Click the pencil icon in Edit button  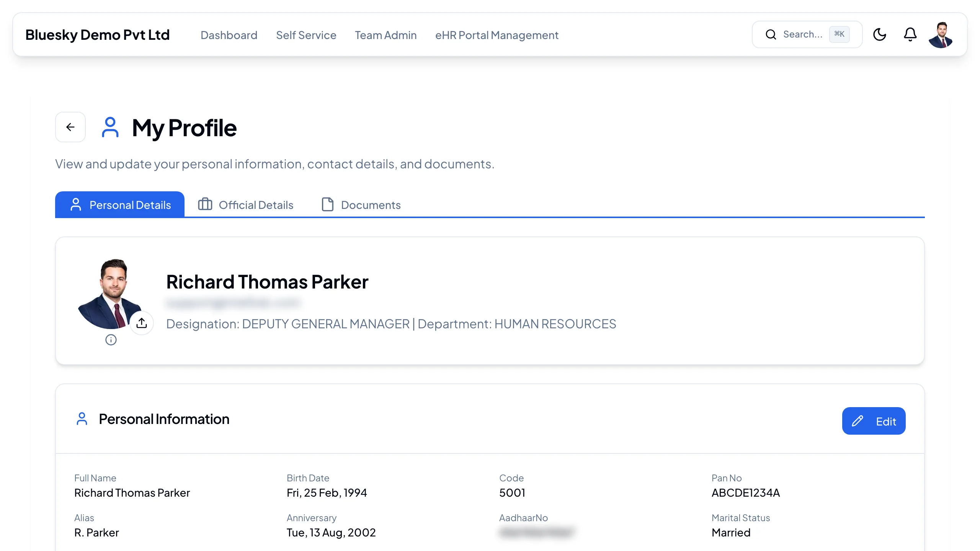coord(857,421)
